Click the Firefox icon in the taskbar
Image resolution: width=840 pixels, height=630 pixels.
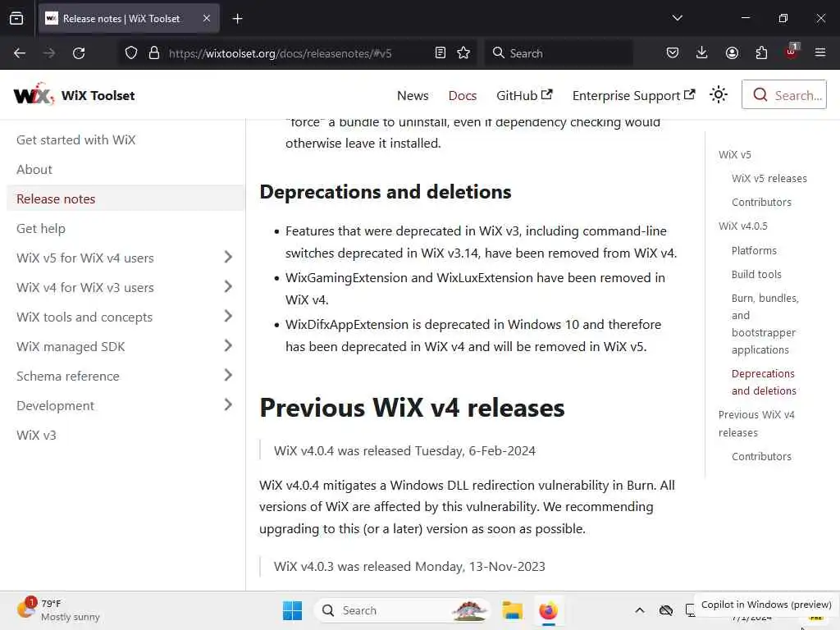pyautogui.click(x=548, y=610)
